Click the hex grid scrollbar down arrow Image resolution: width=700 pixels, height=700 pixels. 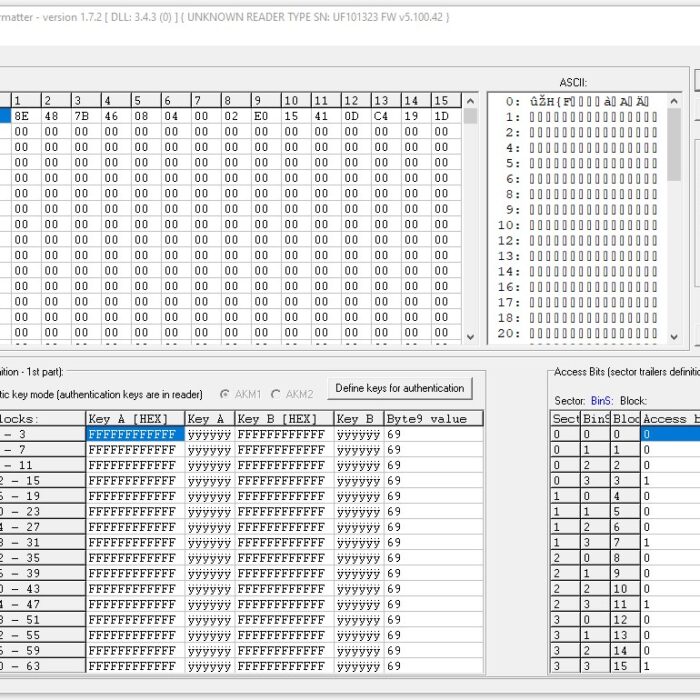click(470, 337)
